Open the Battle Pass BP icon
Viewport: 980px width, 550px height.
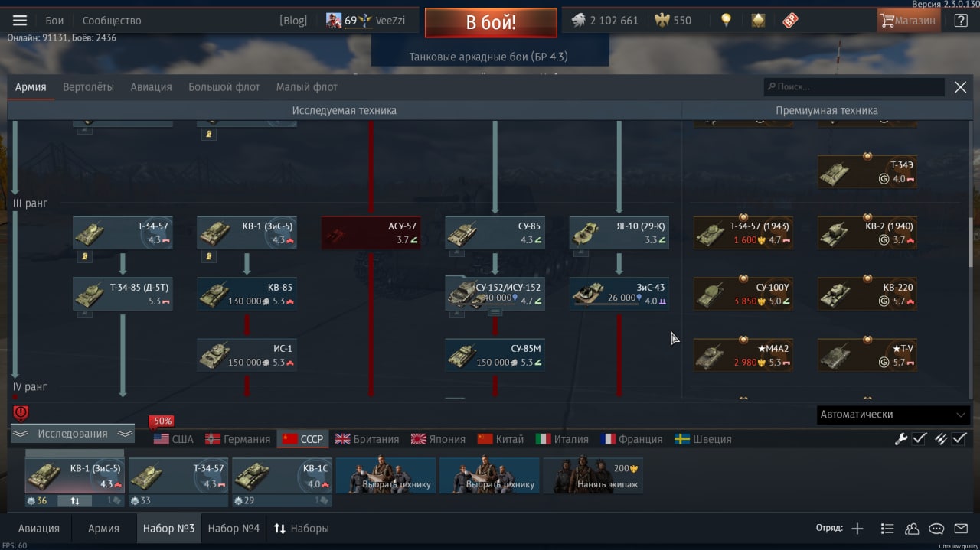point(790,21)
